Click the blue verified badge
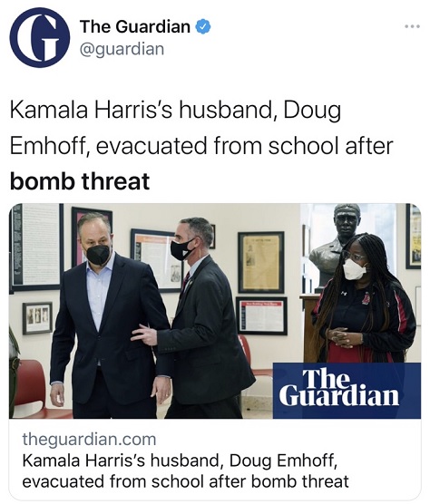The height and width of the screenshot is (504, 430). (x=203, y=26)
